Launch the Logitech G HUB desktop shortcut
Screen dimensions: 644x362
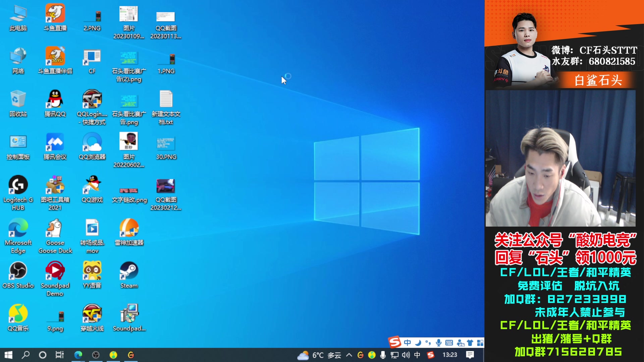[18, 193]
